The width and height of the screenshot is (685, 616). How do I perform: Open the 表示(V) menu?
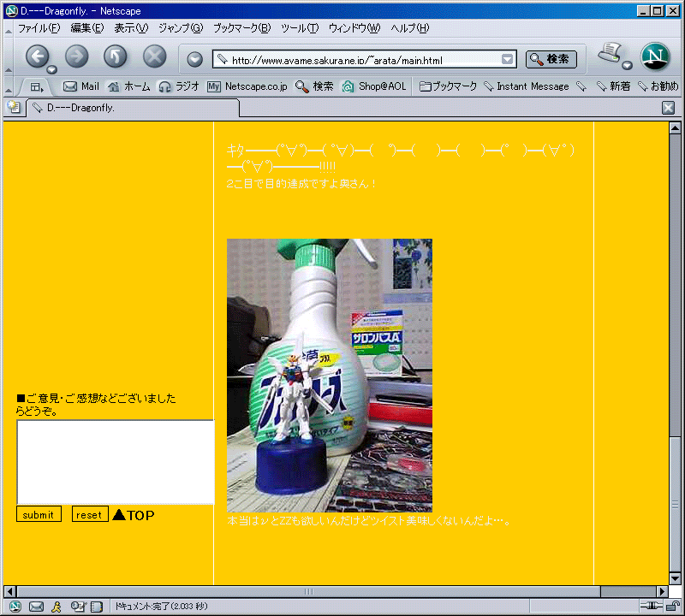point(131,28)
